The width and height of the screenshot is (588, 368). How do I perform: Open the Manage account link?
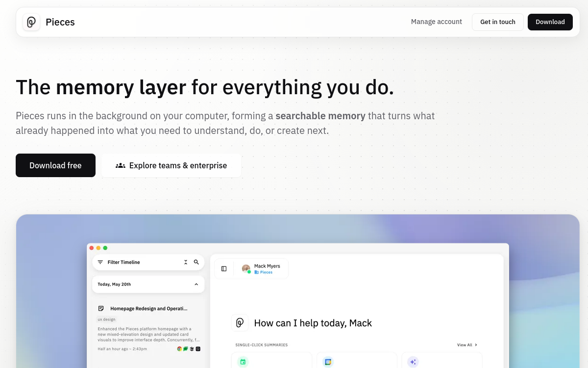click(x=437, y=22)
